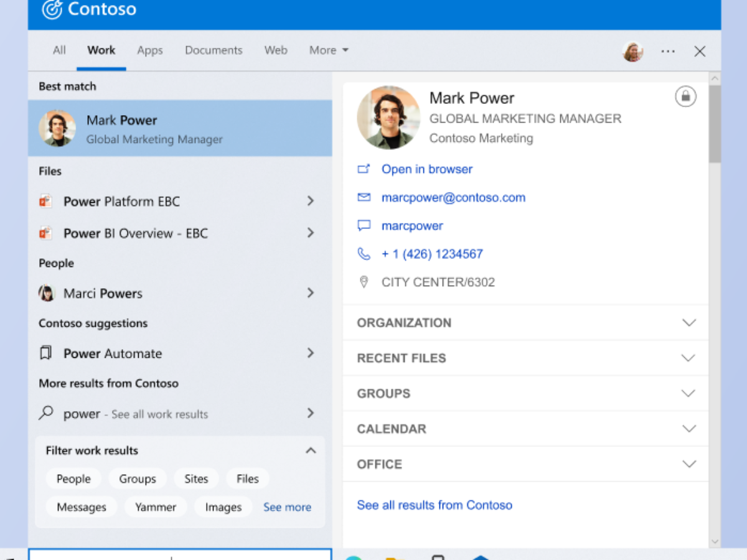This screenshot has height=560, width=747.
Task: Open Mark Power's profile in browser
Action: pos(427,169)
